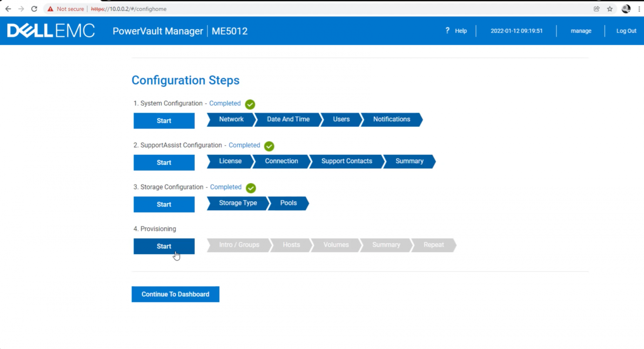
Task: Start the System Configuration step
Action: point(164,121)
